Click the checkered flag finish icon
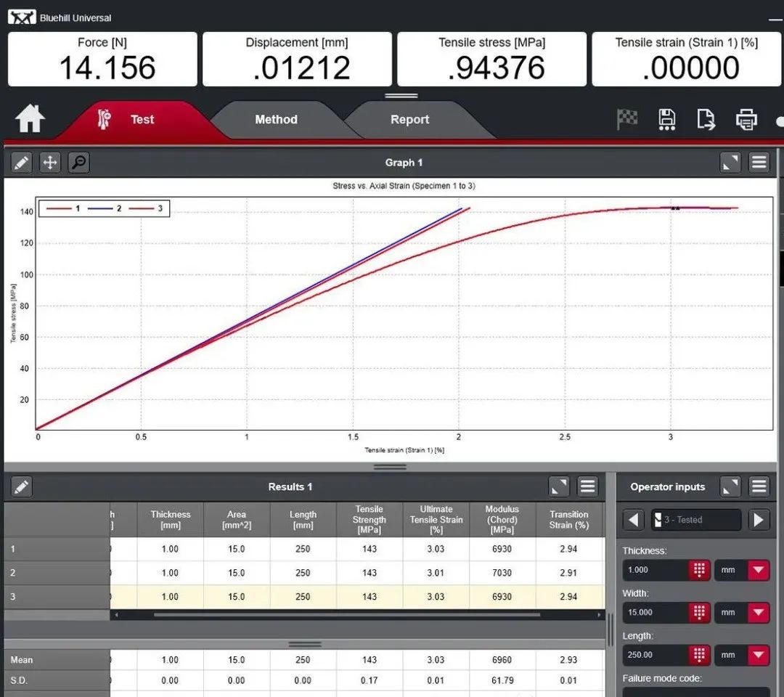This screenshot has height=697, width=784. click(x=627, y=119)
